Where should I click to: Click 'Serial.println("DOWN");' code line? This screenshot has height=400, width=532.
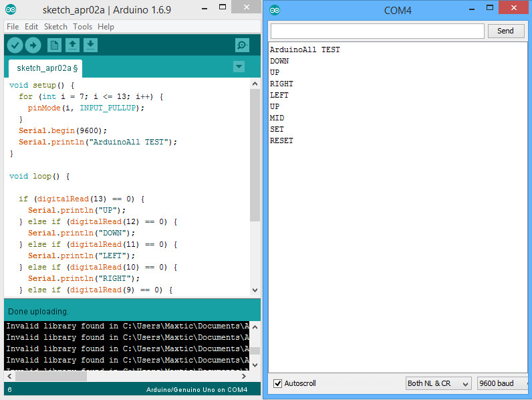(82, 233)
